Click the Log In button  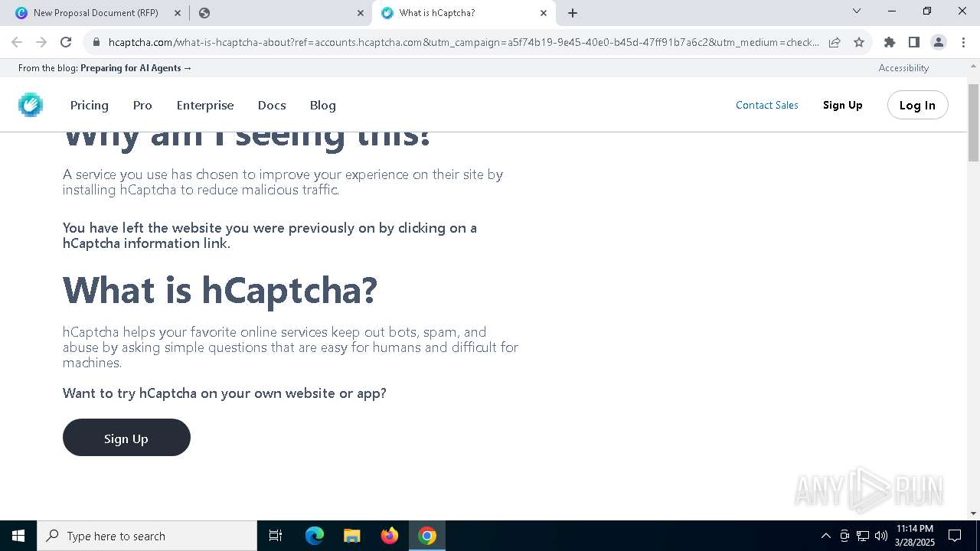(x=917, y=105)
